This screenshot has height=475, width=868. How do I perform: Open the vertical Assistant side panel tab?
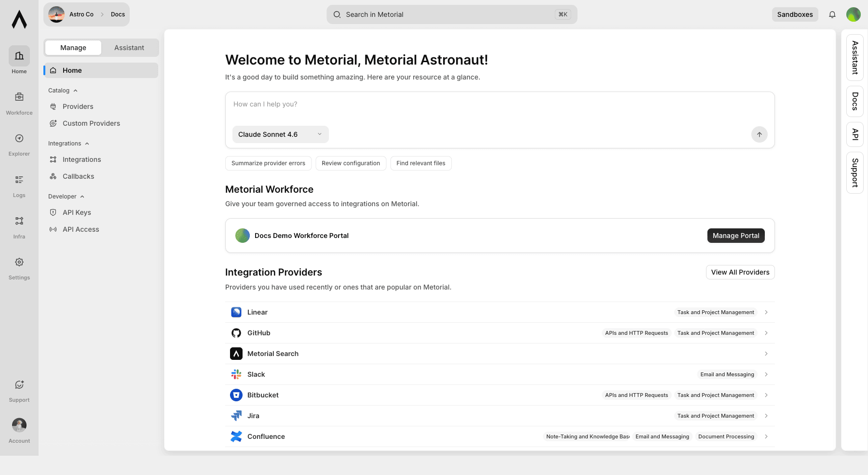[855, 58]
